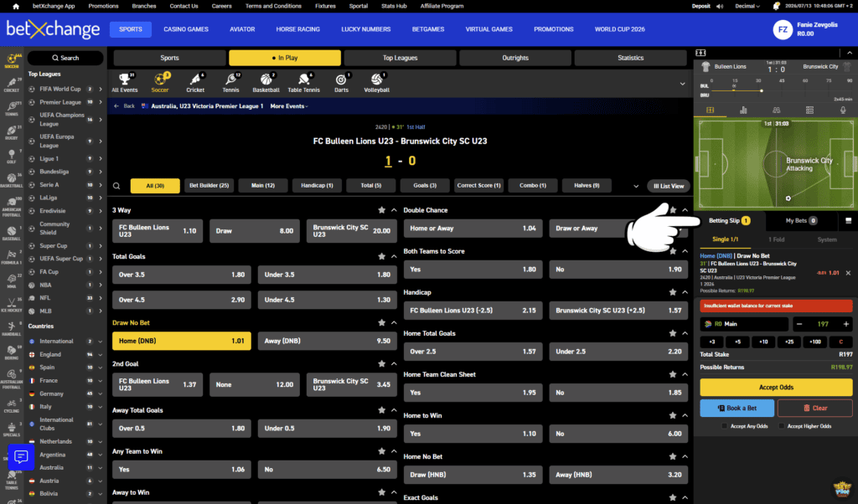Open Decimal odds format dropdown

747,6
